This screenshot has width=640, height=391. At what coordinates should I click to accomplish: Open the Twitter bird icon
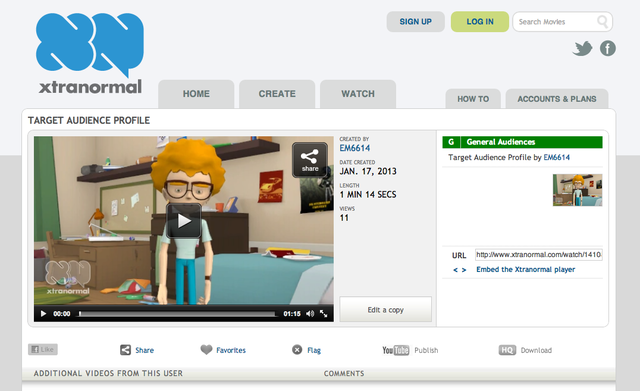coord(582,49)
